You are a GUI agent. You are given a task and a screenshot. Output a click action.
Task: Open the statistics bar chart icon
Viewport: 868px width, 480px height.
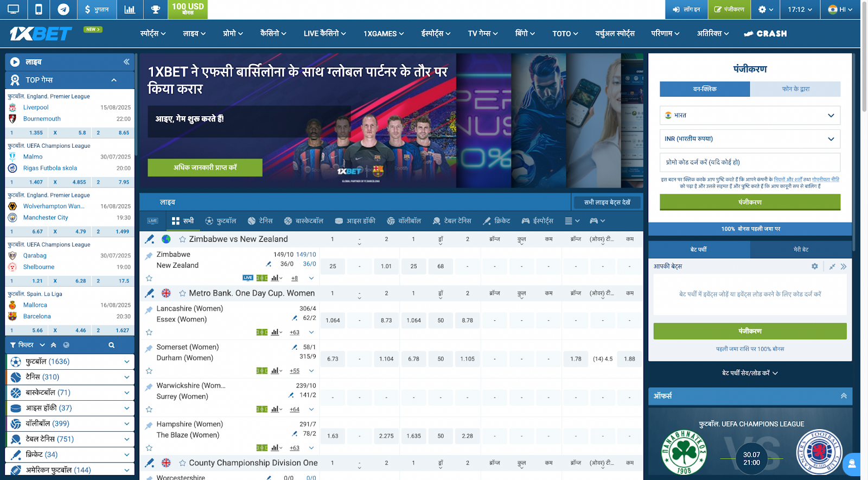point(130,9)
